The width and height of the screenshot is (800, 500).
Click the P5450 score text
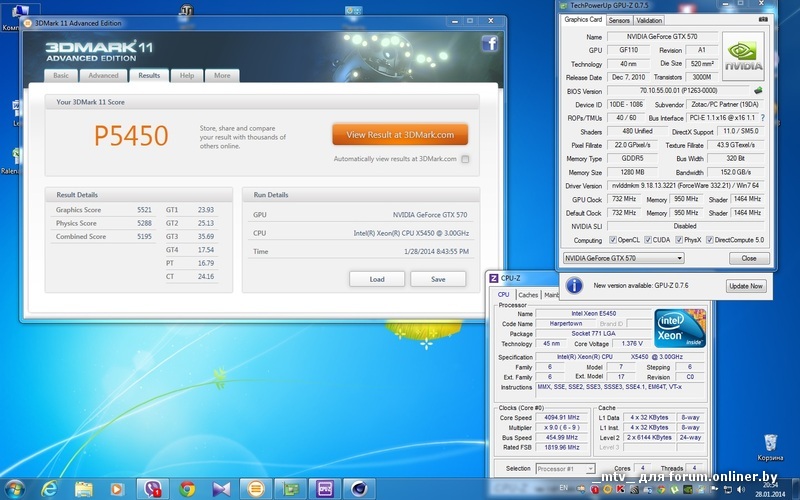(x=131, y=135)
